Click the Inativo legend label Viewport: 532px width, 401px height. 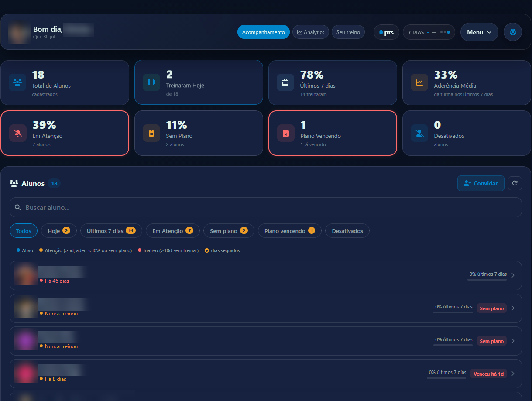pyautogui.click(x=171, y=250)
